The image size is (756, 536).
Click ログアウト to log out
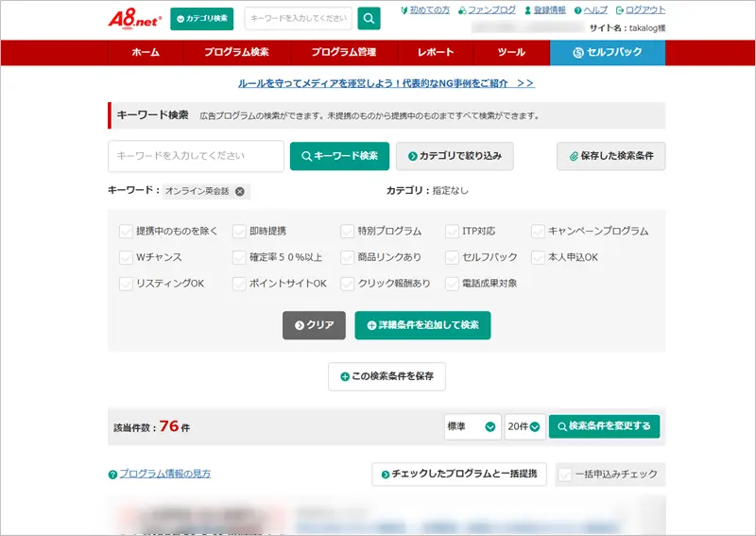640,9
